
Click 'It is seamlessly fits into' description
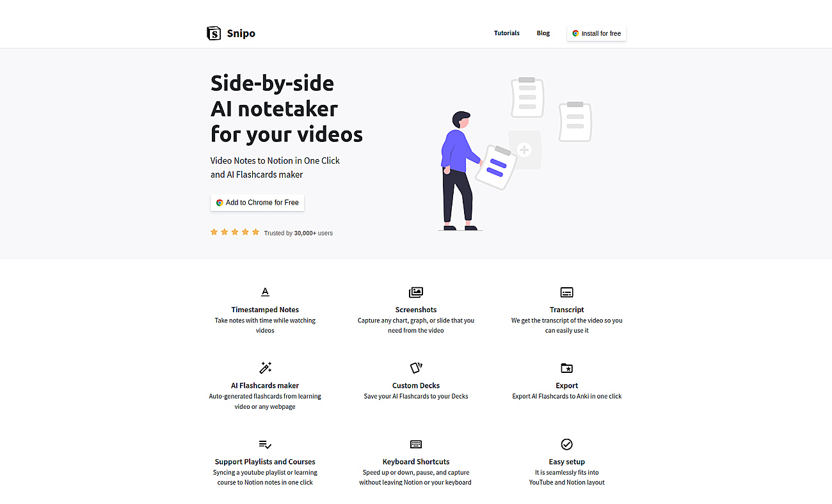(567, 478)
